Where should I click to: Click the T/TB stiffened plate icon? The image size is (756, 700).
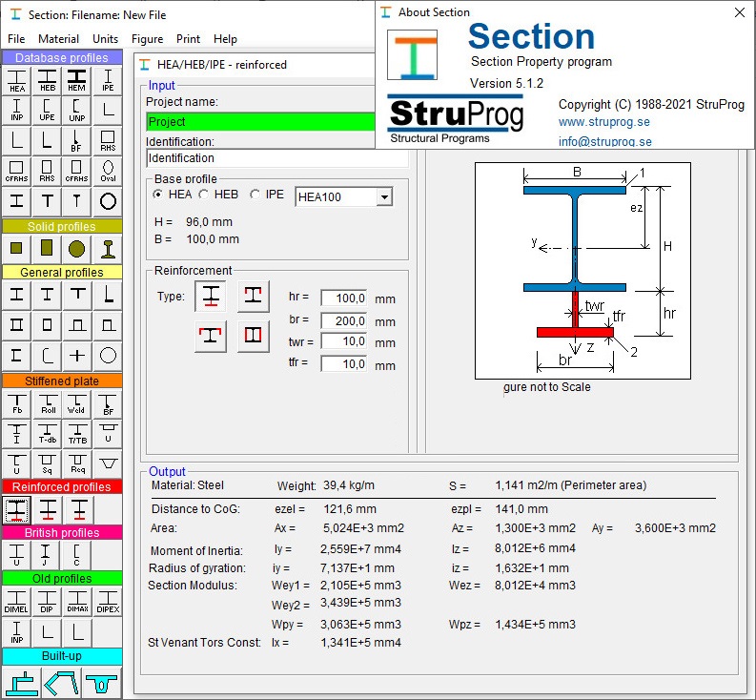pyautogui.click(x=77, y=434)
